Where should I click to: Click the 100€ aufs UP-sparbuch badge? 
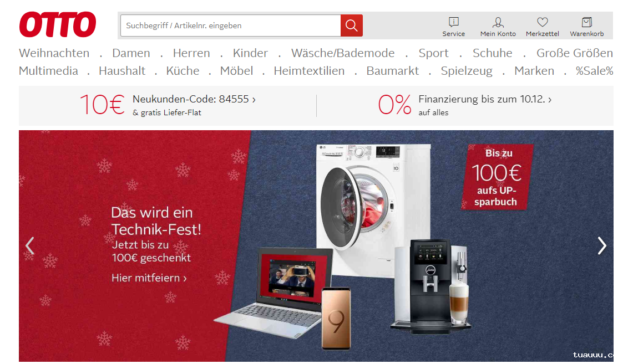coord(497,177)
